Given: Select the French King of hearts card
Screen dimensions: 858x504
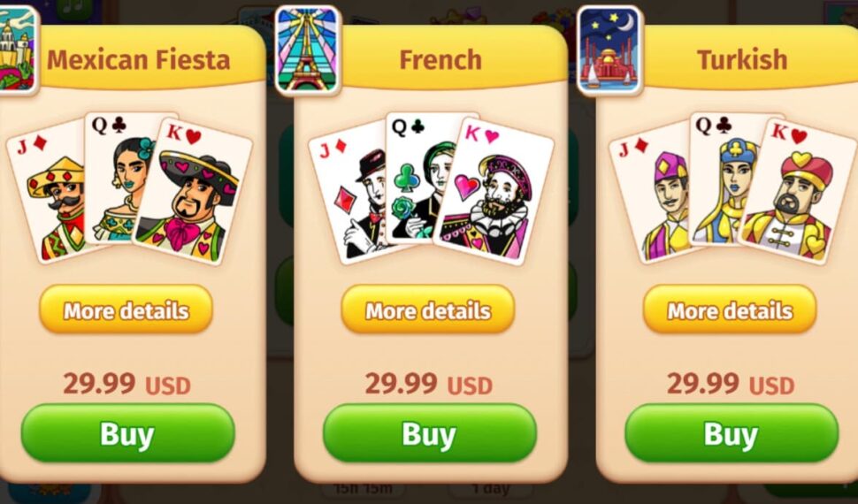Looking at the screenshot, I should pyautogui.click(x=495, y=192).
